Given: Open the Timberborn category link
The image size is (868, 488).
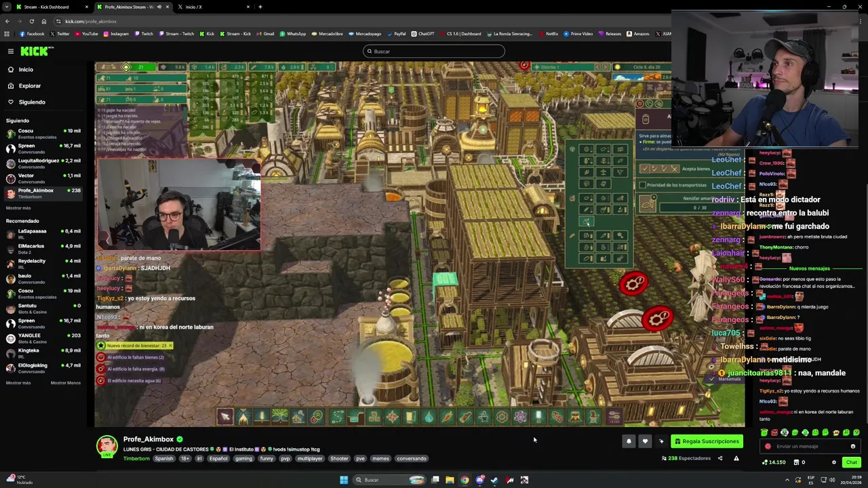Looking at the screenshot, I should 136,459.
